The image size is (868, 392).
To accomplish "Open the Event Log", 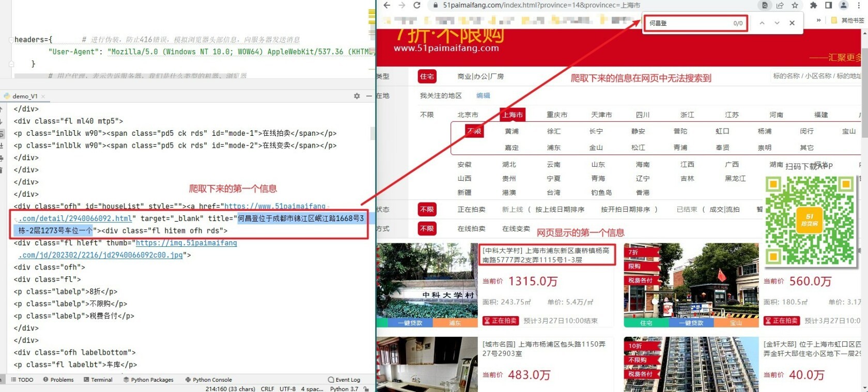I will coord(344,380).
